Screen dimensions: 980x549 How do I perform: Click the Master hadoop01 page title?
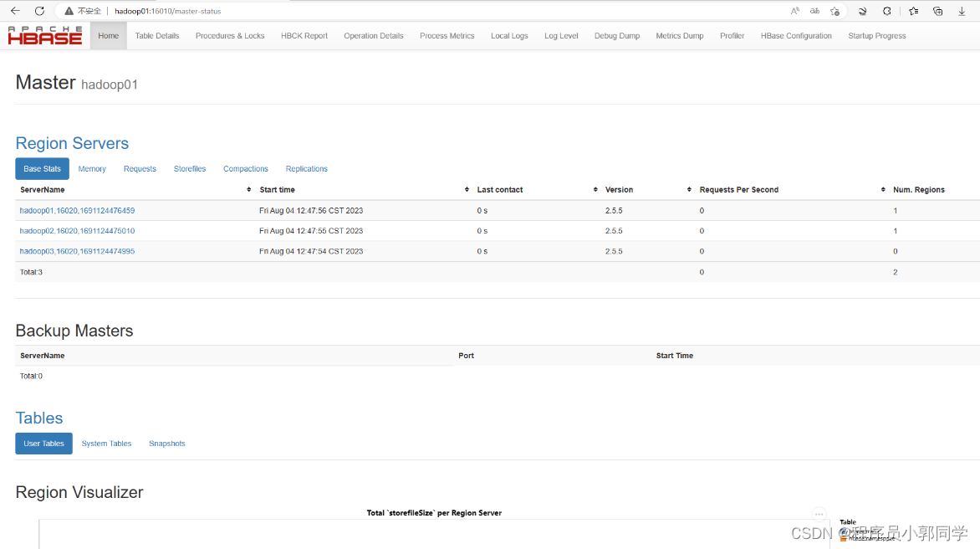76,83
